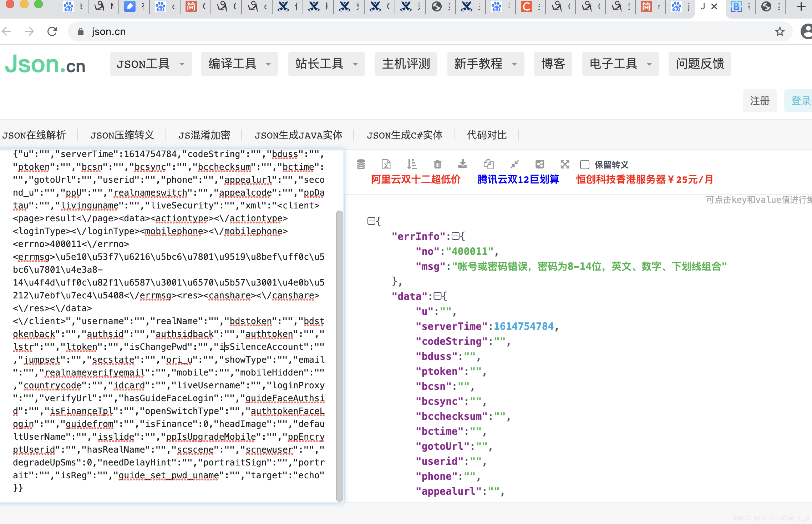Bookmark this page with the star icon
The height and width of the screenshot is (524, 812).
click(x=780, y=31)
